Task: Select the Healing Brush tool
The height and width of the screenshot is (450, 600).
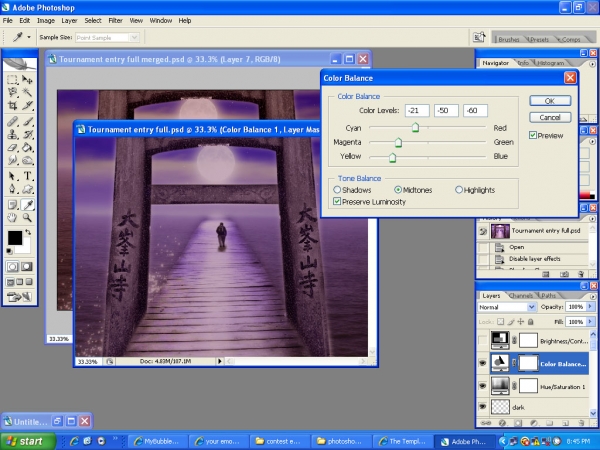Action: pos(12,122)
